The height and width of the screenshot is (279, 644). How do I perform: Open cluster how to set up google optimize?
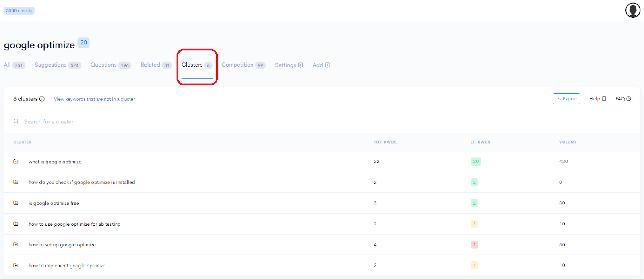[x=62, y=245]
